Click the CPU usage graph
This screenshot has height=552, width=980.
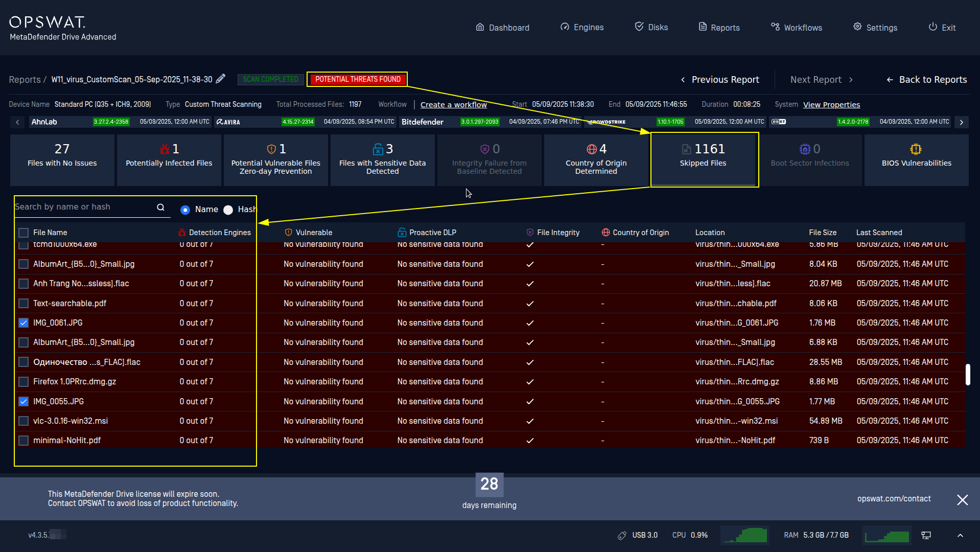pos(745,535)
